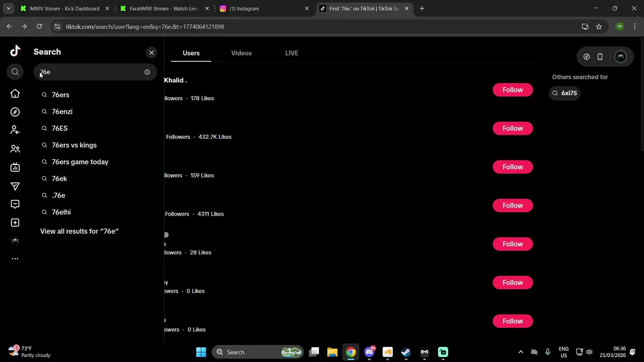Viewport: 644px width, 362px height.
Task: Click View all results for "76e"
Action: pyautogui.click(x=79, y=231)
